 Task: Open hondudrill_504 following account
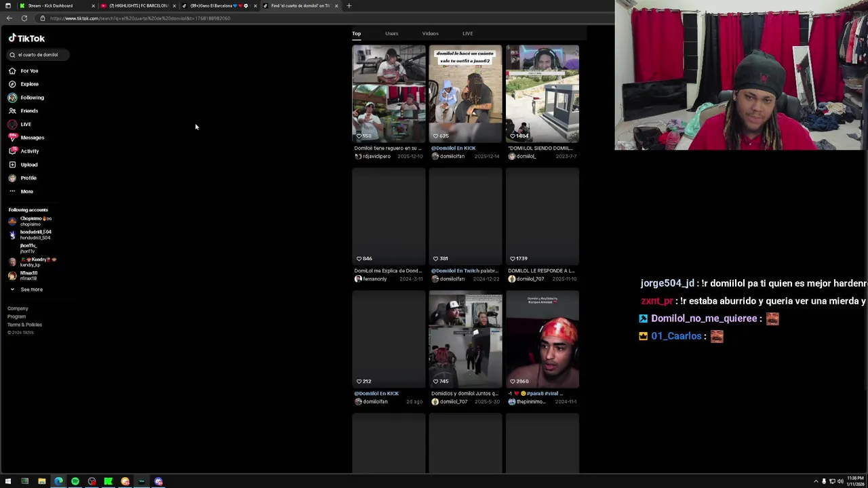coord(31,235)
